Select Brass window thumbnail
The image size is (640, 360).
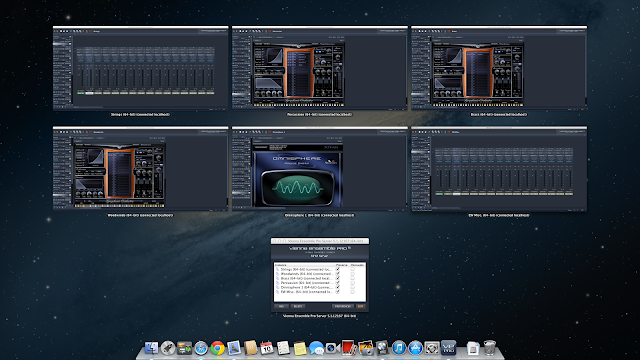tap(499, 68)
